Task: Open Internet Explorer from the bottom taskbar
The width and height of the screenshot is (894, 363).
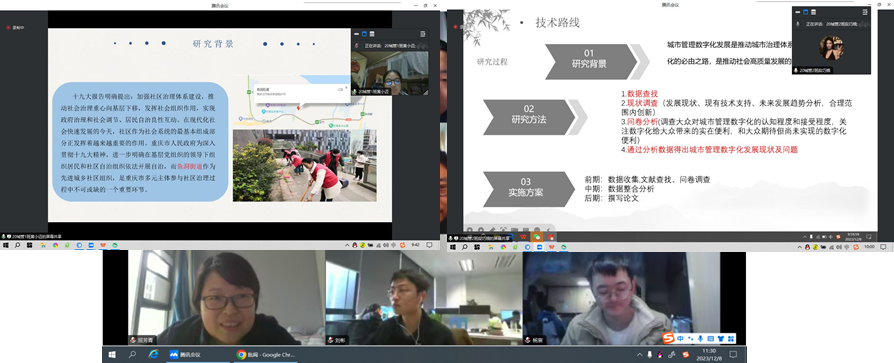Action: (153, 354)
